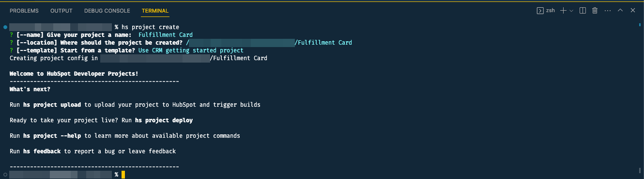Viewport: 644px width, 179px height.
Task: Open the DEBUG CONSOLE tab
Action: (x=107, y=11)
